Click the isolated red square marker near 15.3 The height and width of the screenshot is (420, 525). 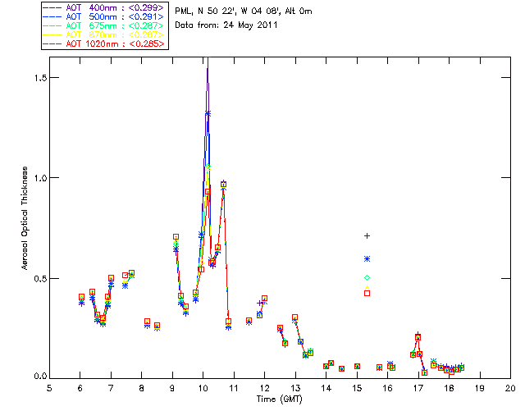pyautogui.click(x=367, y=293)
